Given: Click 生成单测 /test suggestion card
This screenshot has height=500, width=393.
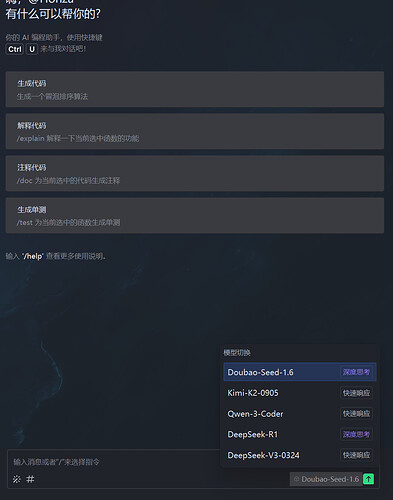Looking at the screenshot, I should coord(195,215).
